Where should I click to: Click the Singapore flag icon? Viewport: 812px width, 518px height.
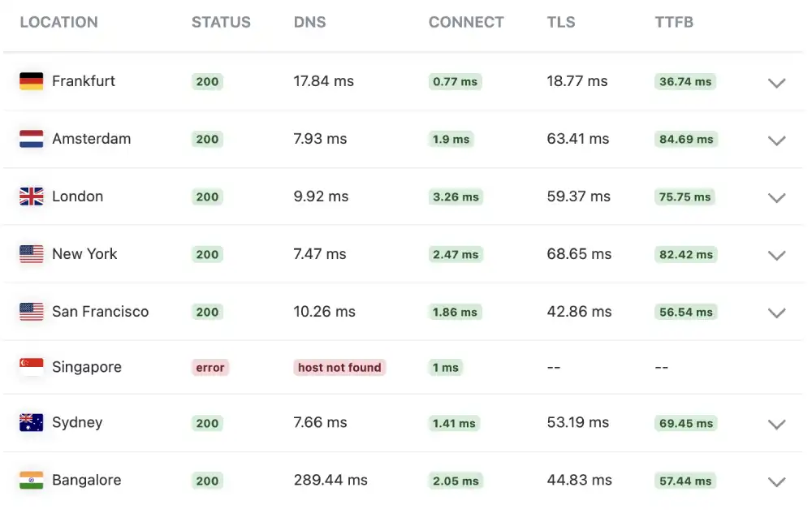[x=31, y=366]
